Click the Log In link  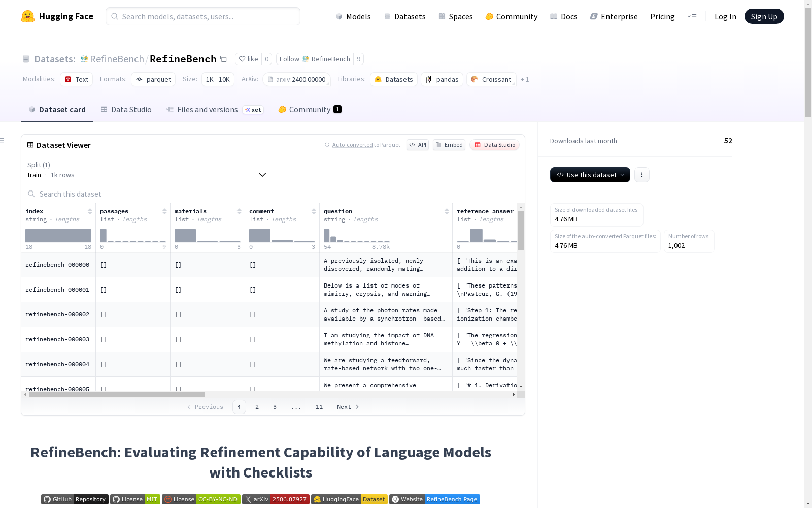[x=725, y=16]
